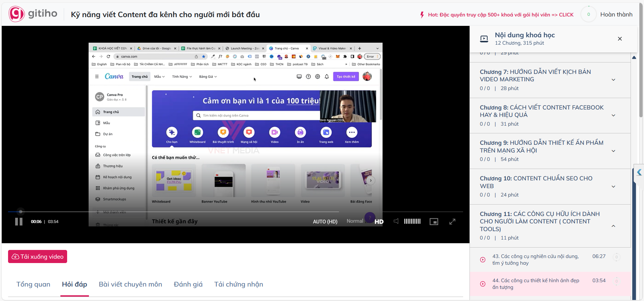Close the Nội dung khoá học panel
This screenshot has height=301, width=644.
pos(620,39)
